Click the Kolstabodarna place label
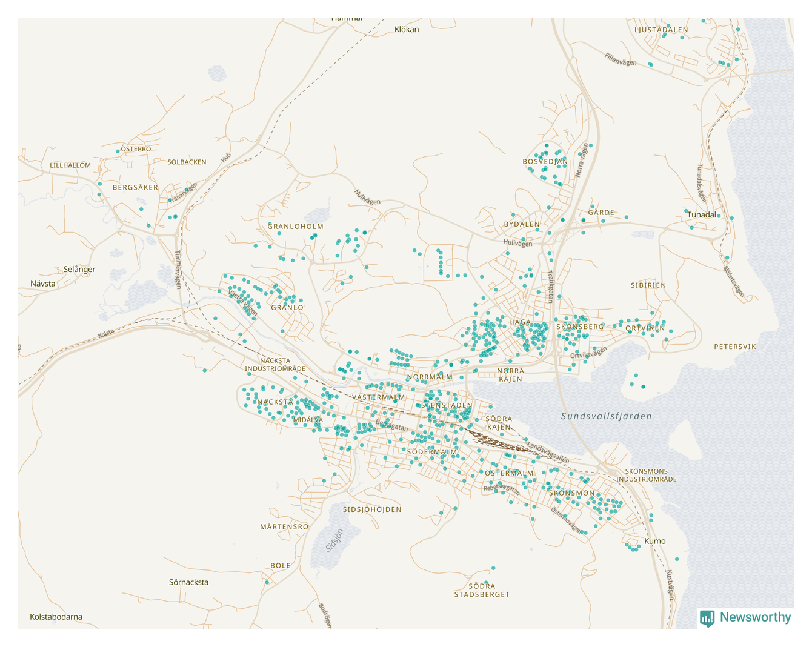 (56, 617)
